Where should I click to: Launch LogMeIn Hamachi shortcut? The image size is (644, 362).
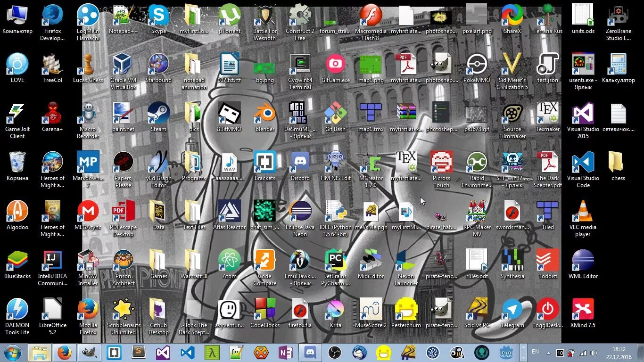click(88, 23)
